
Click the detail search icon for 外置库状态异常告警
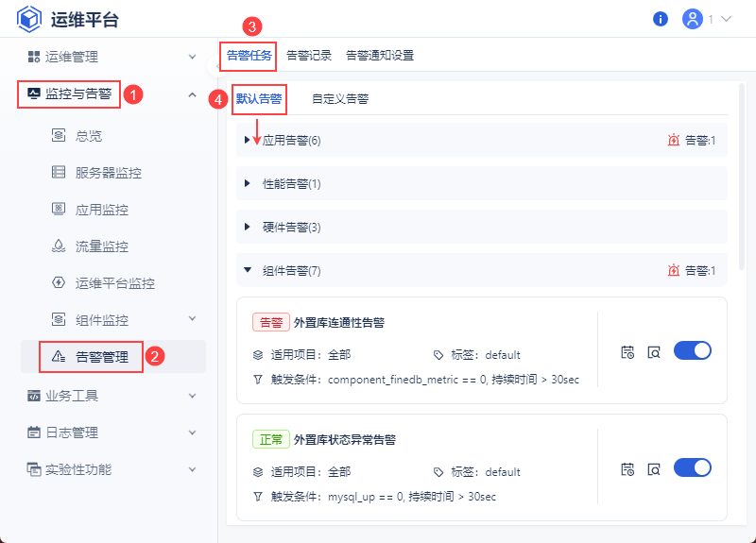pos(653,469)
